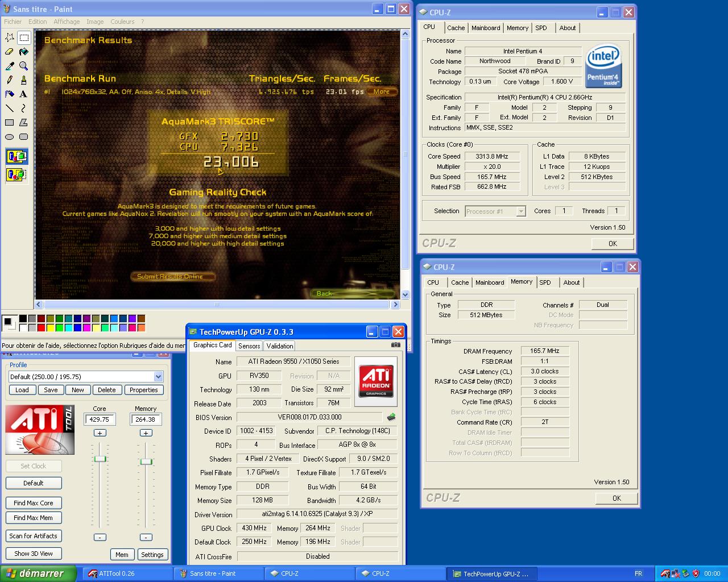Switch to ATITool 0.26 in the taskbar

(x=127, y=573)
